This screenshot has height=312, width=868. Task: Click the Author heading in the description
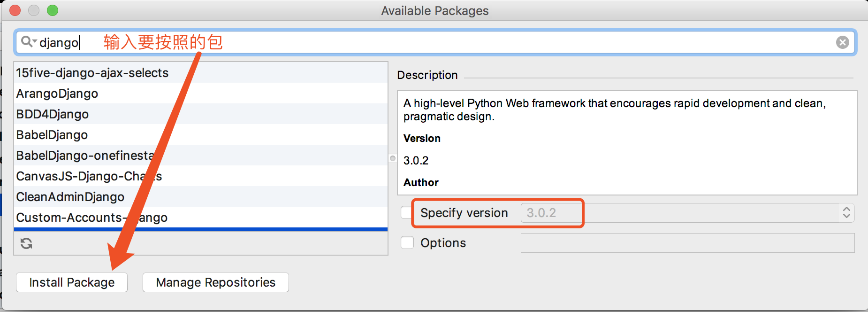tap(421, 183)
